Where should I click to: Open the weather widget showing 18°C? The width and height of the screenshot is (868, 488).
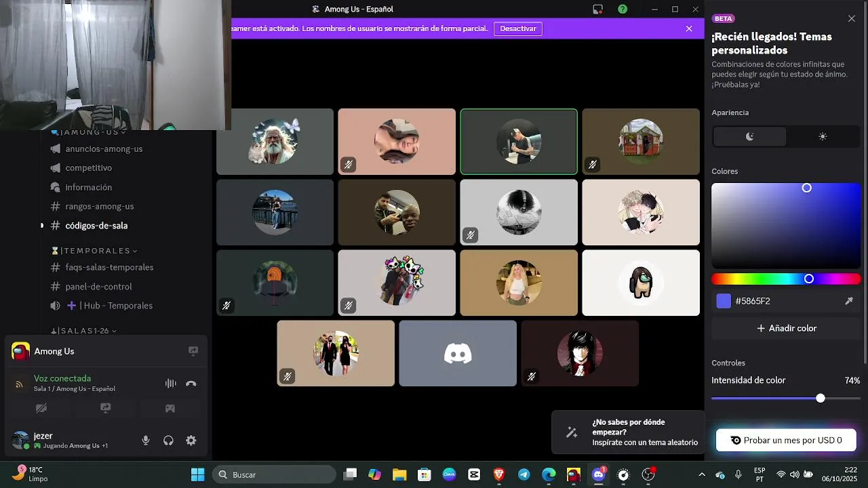click(x=31, y=474)
